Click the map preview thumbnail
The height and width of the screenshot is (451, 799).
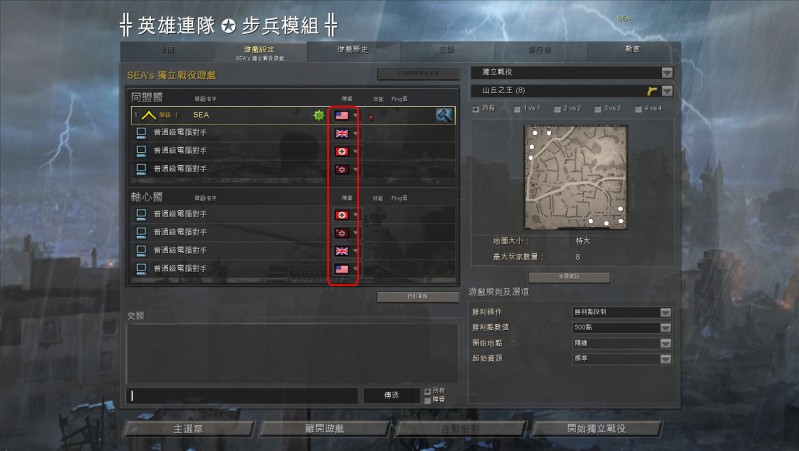[x=576, y=177]
